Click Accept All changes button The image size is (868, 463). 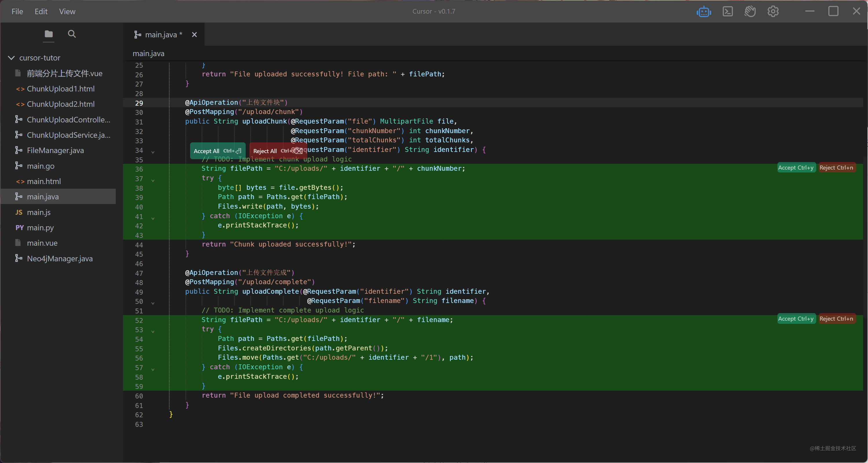click(x=217, y=151)
